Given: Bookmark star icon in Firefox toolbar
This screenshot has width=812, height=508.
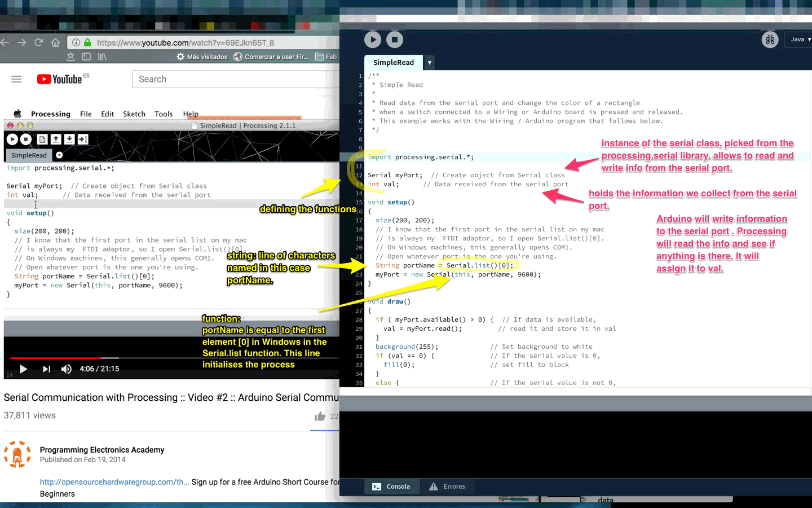Looking at the screenshot, I should point(70,56).
